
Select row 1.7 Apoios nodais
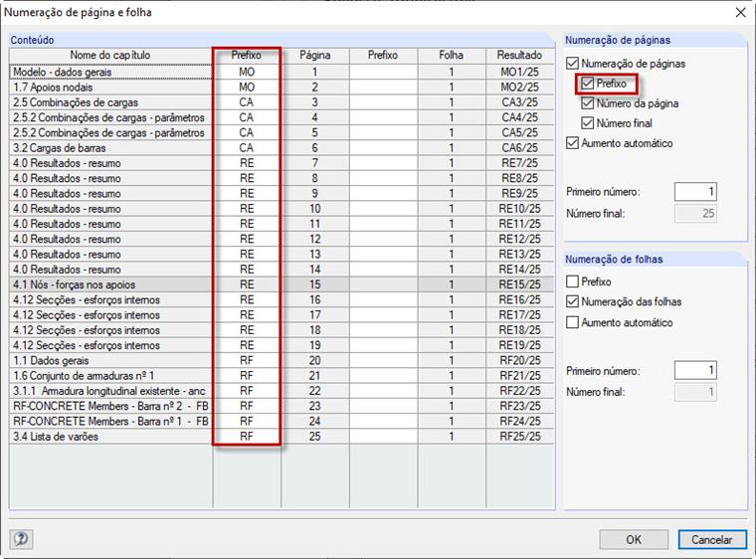tap(110, 88)
